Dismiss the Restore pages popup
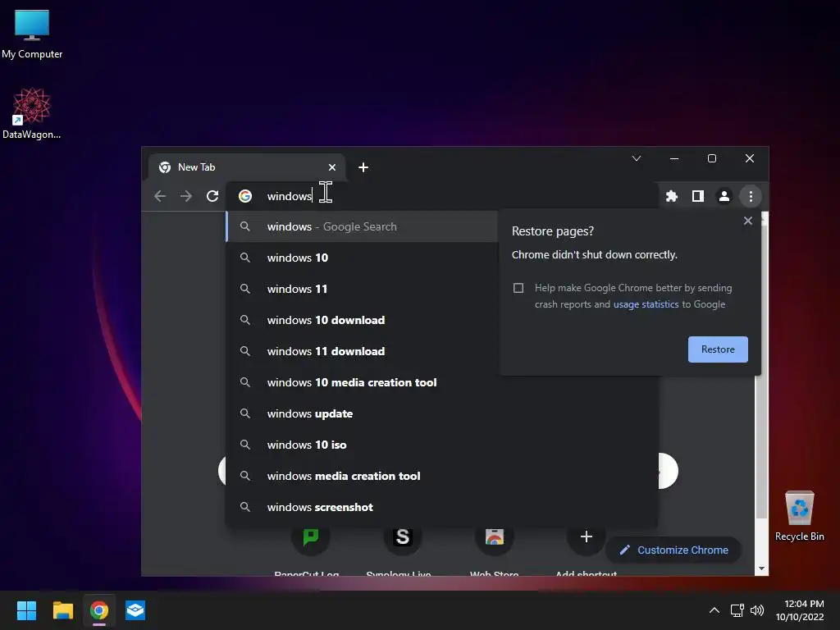Viewport: 840px width, 630px height. 748,221
